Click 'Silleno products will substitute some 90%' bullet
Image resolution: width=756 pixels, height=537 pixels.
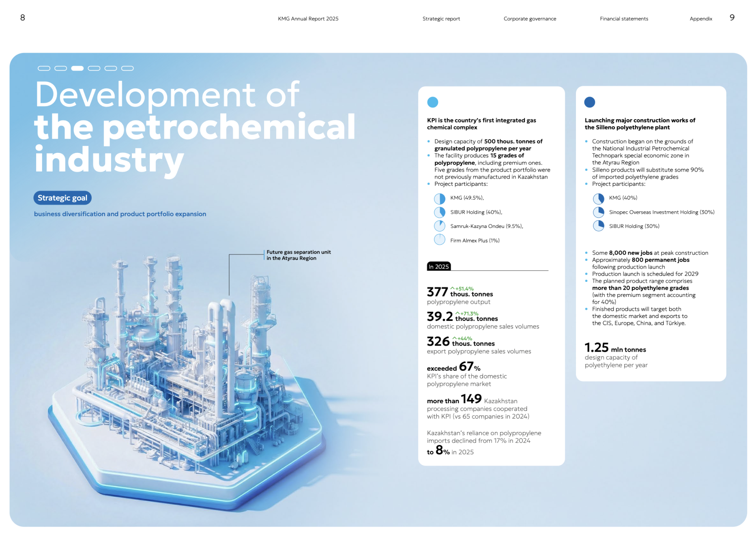(x=648, y=173)
